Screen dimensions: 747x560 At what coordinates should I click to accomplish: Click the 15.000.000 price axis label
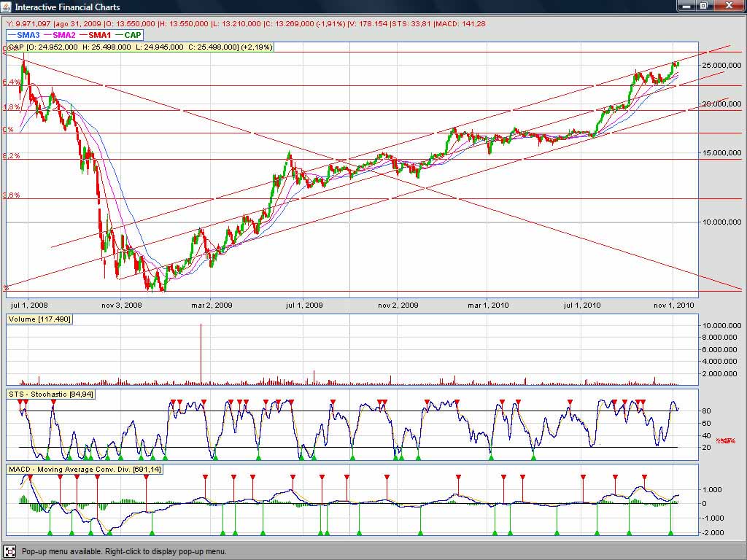point(721,153)
